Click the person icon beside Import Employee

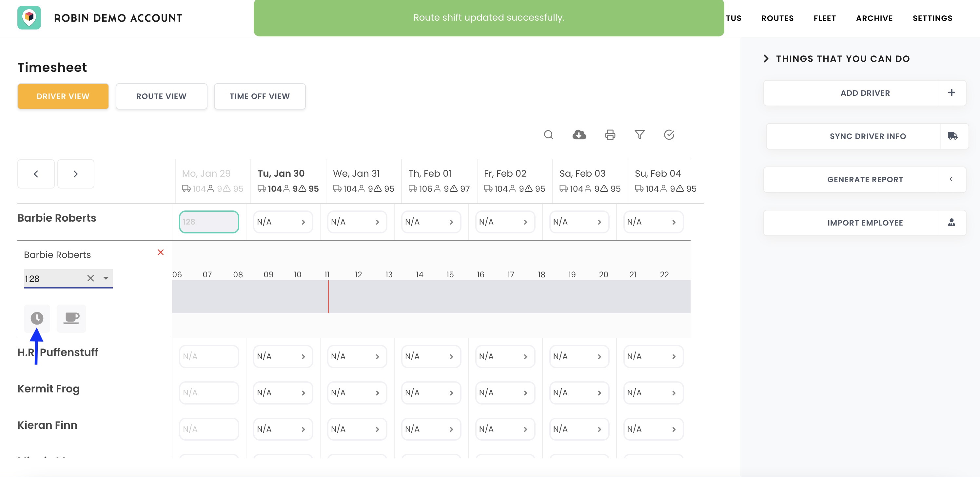pyautogui.click(x=951, y=223)
